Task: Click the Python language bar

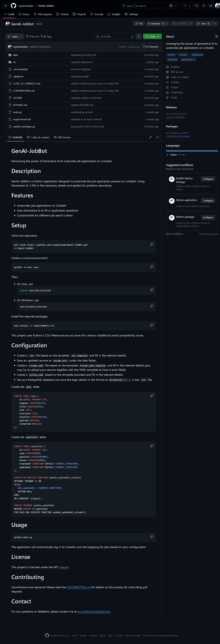Action: click(192, 151)
